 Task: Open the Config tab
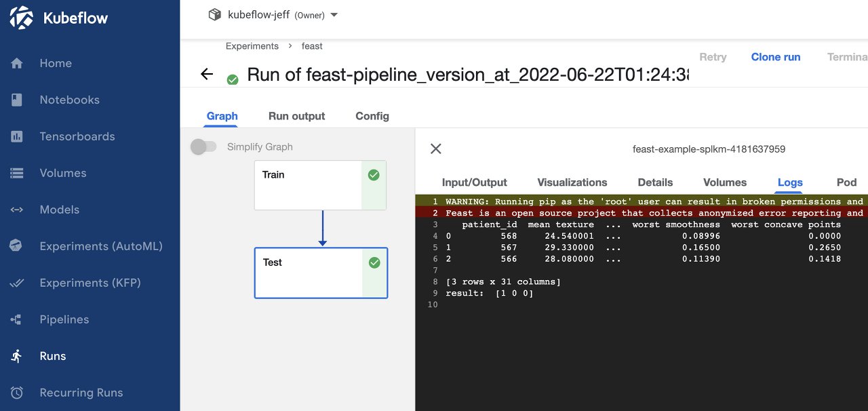tap(372, 116)
